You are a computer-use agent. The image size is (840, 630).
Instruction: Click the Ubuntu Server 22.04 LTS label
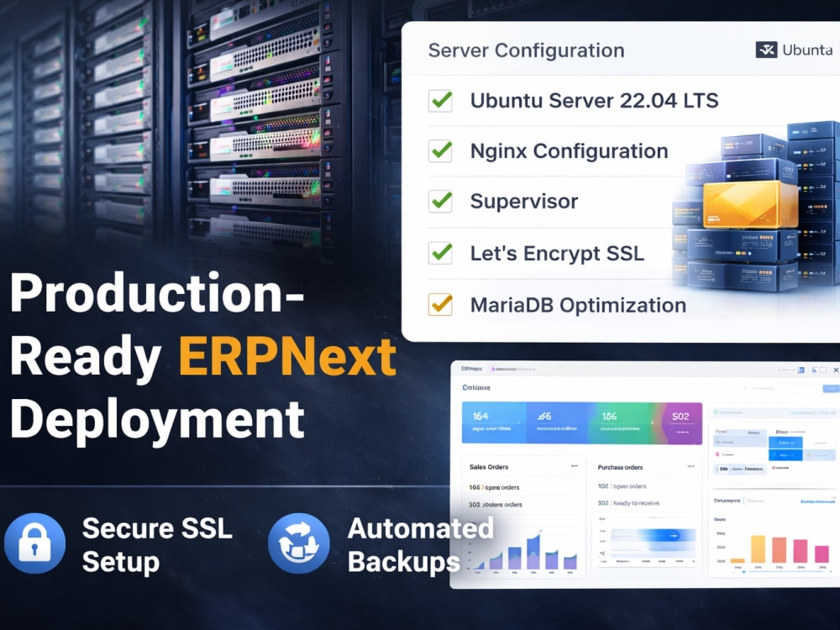594,101
